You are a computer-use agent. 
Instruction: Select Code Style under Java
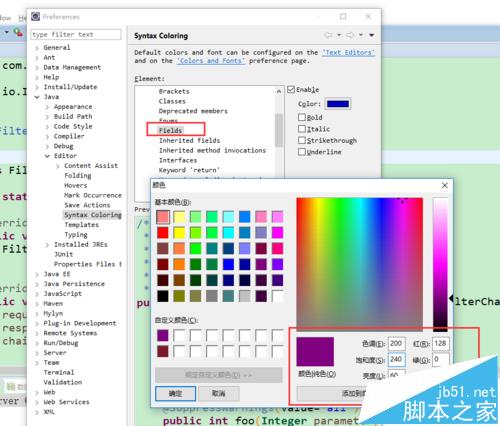pyautogui.click(x=73, y=127)
